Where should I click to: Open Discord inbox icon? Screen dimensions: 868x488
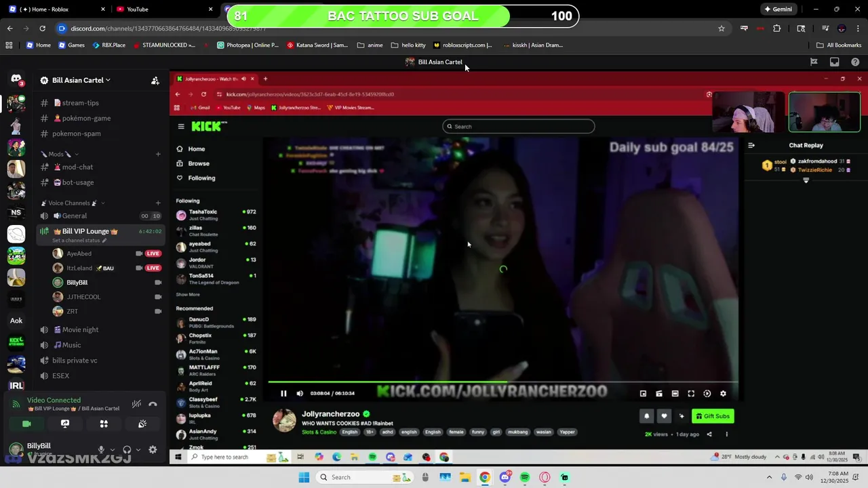[x=835, y=62]
